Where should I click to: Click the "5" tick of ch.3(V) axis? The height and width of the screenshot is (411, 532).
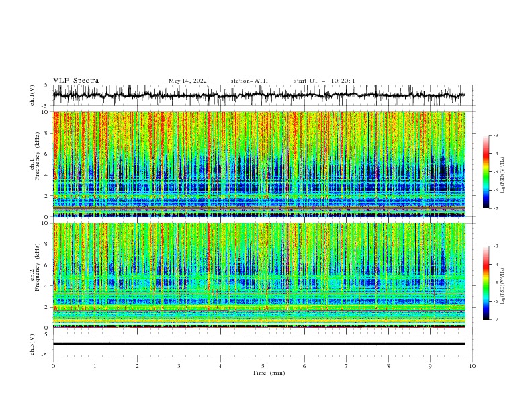(x=46, y=334)
